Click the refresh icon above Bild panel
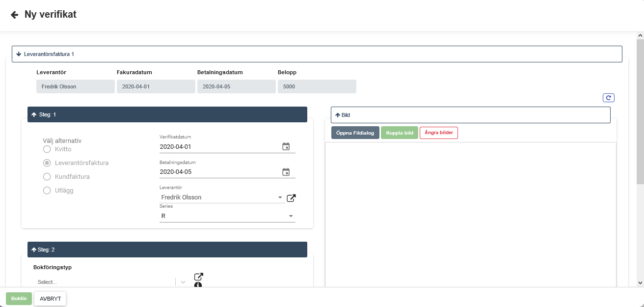 [608, 98]
